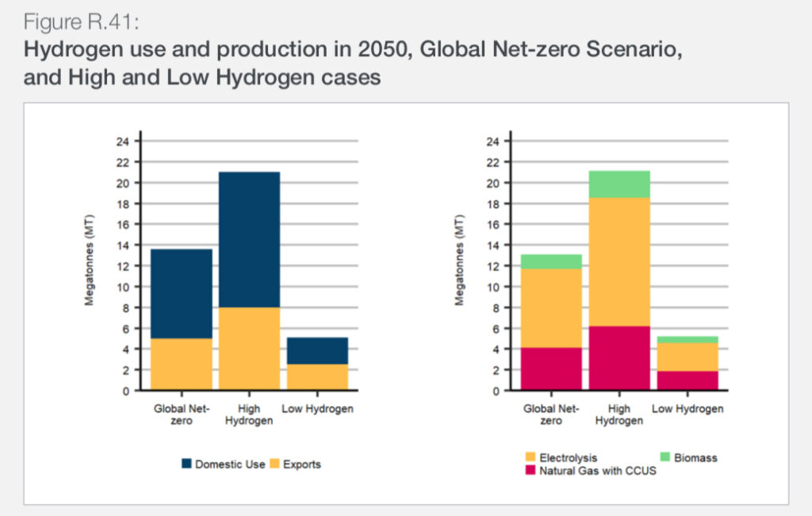Click the Domestic Use legend swatch

(188, 464)
